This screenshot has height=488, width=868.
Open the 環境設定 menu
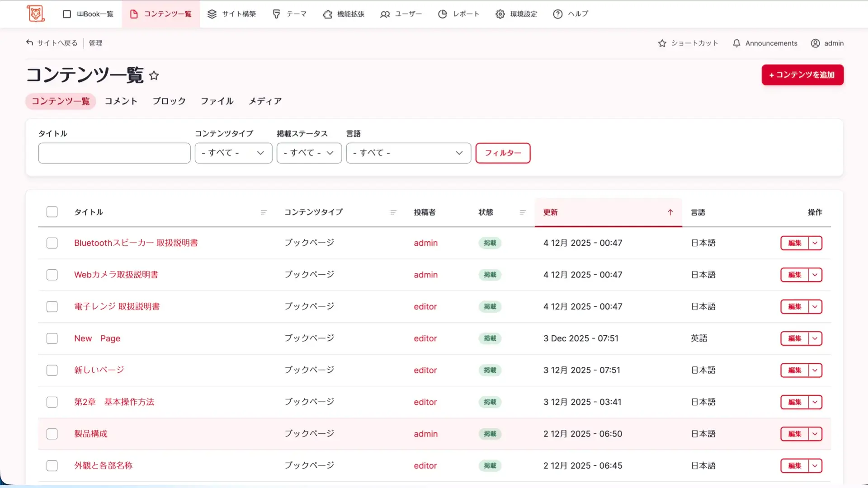coord(516,14)
